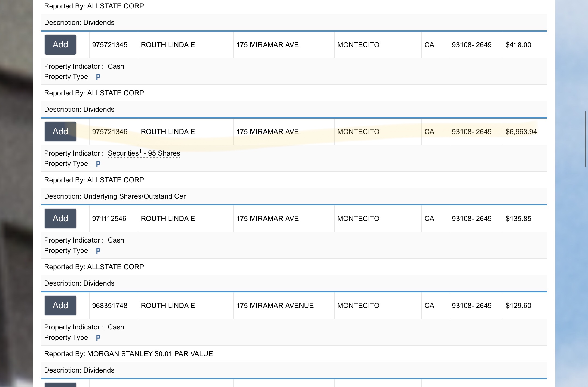588x387 pixels.
Task: Add property 975721346 for $6,963.94
Action: [60, 132]
